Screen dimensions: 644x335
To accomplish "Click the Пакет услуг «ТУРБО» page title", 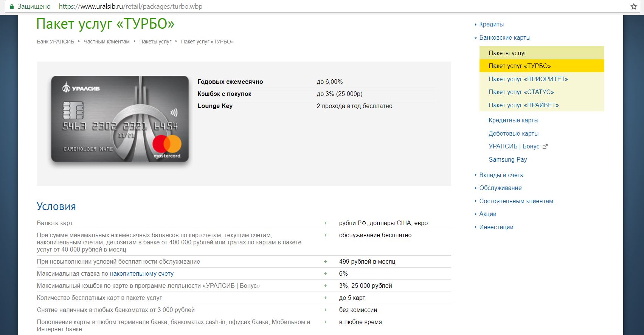I will click(106, 24).
